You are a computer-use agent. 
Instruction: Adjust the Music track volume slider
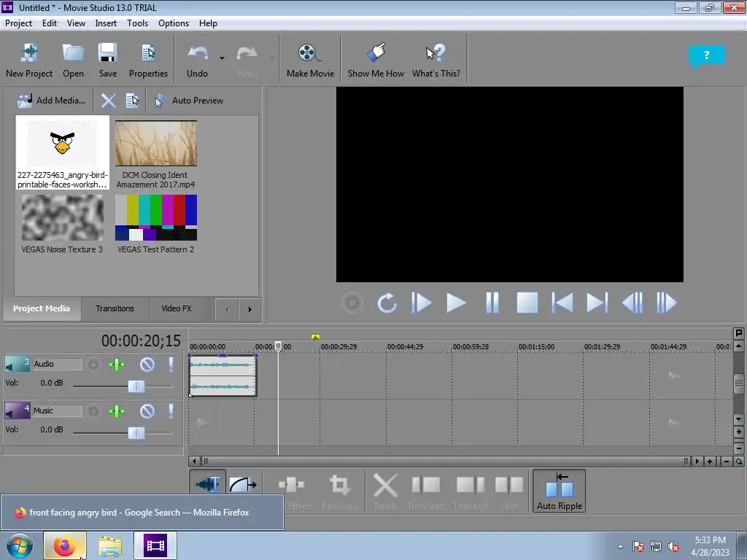click(136, 433)
